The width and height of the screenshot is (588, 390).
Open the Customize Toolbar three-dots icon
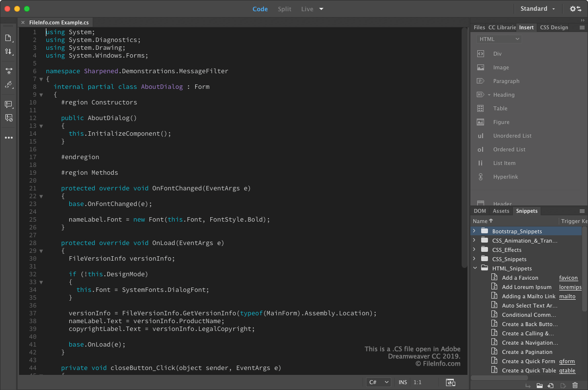point(8,138)
